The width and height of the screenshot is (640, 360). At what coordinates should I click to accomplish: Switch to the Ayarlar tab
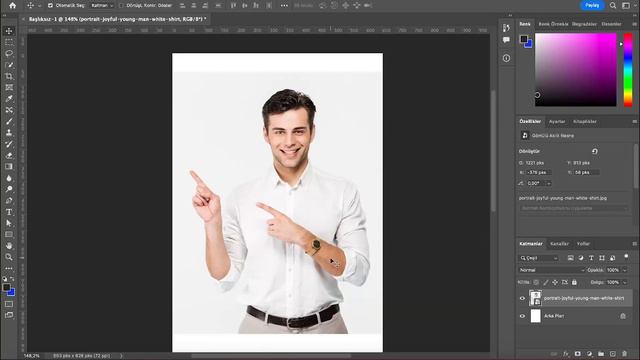click(x=557, y=122)
